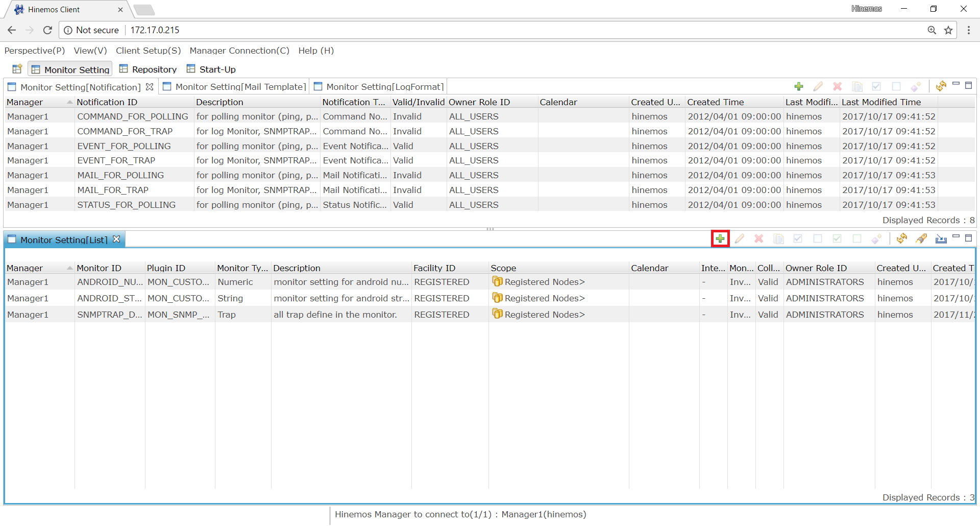Click Disable empty-box icon in Notification toolbar

click(896, 86)
